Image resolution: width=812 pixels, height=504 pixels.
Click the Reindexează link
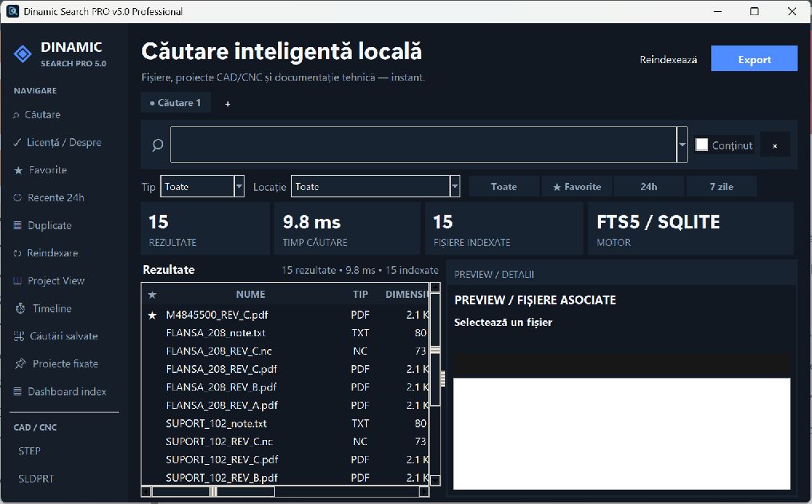click(x=668, y=60)
